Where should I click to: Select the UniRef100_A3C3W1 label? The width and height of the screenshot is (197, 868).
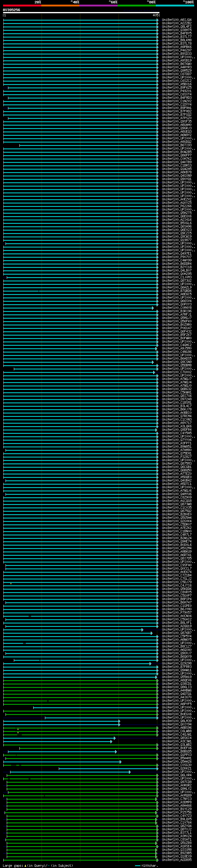[x=177, y=741]
